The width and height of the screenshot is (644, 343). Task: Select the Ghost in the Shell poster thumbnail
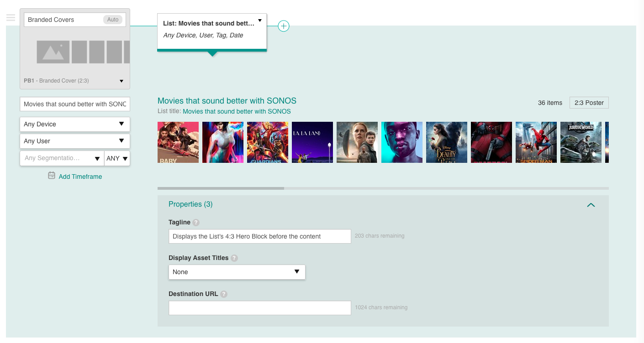(x=223, y=142)
